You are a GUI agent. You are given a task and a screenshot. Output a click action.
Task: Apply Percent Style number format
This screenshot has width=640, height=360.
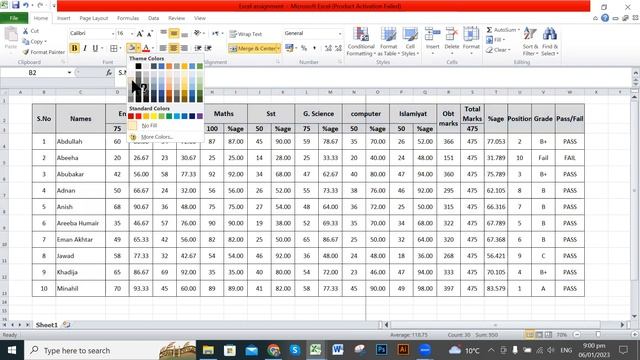pyautogui.click(x=304, y=48)
